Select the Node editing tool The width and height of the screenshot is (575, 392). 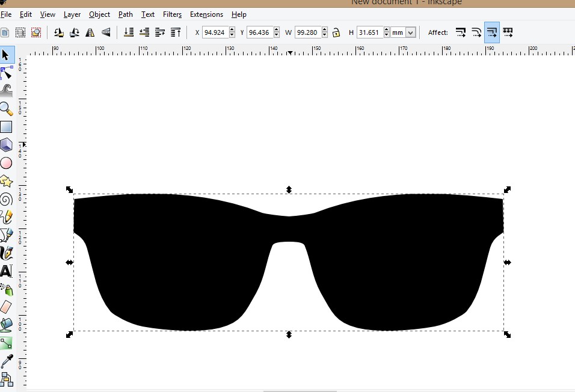8,73
